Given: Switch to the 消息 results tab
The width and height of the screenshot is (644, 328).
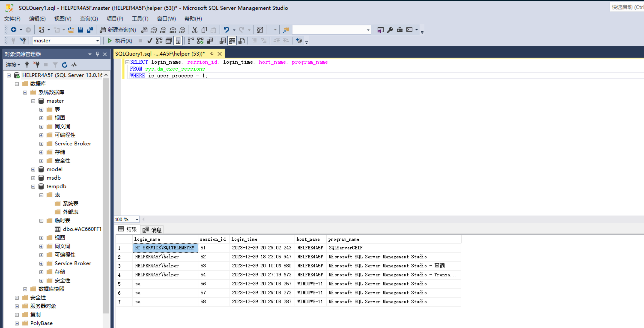Looking at the screenshot, I should point(152,230).
